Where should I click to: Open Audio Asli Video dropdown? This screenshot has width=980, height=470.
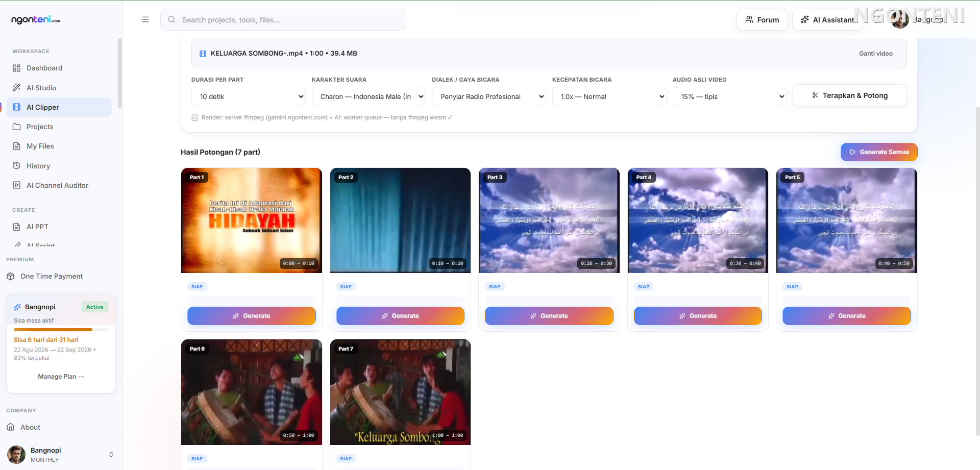point(729,96)
